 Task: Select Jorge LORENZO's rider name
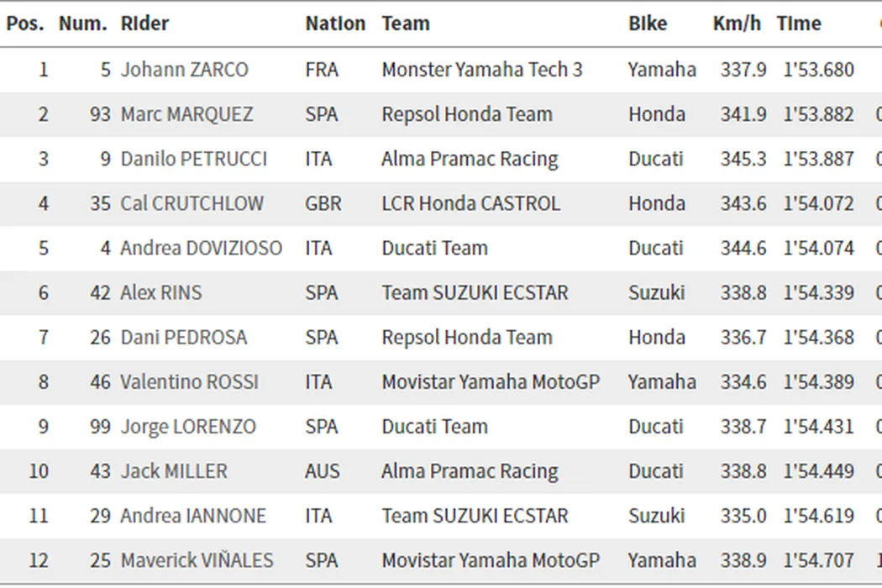(188, 427)
